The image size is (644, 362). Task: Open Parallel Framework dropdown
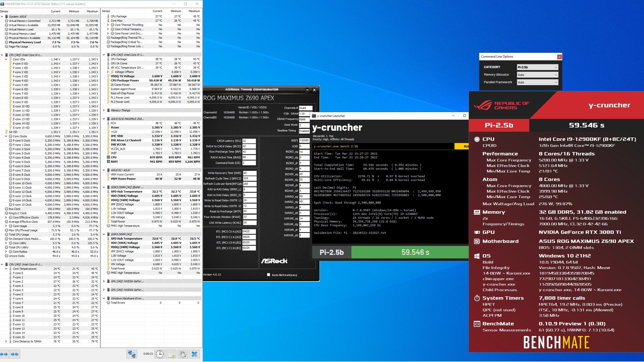tap(538, 82)
